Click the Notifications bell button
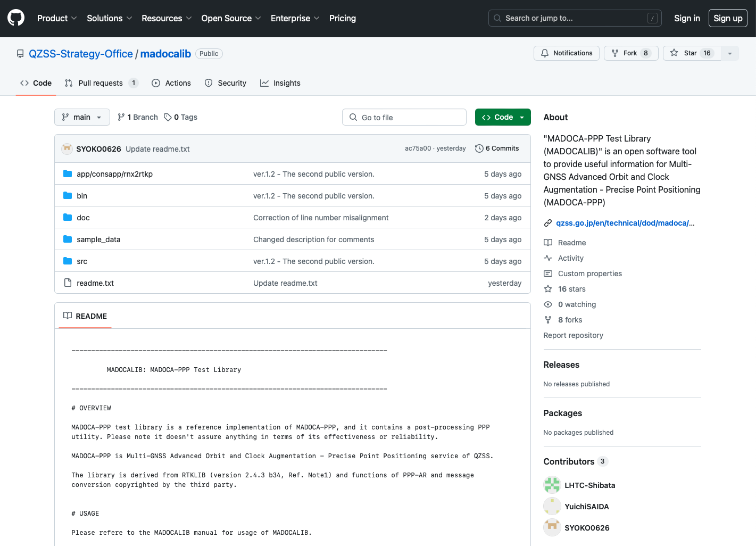 [x=567, y=53]
